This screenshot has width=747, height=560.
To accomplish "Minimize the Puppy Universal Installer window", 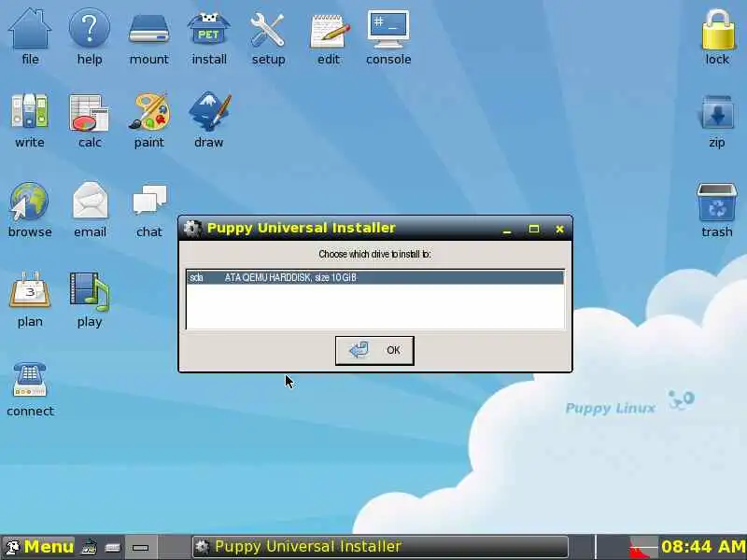I will click(x=507, y=230).
